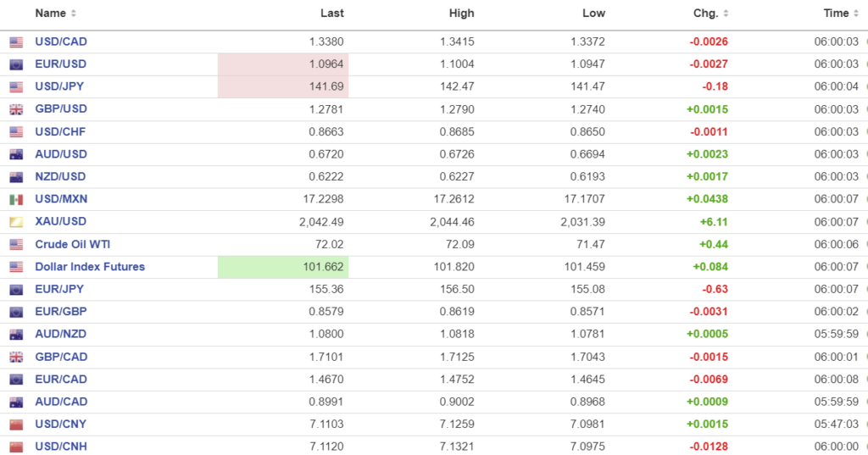Open the Crude Oil WTI link

72,244
